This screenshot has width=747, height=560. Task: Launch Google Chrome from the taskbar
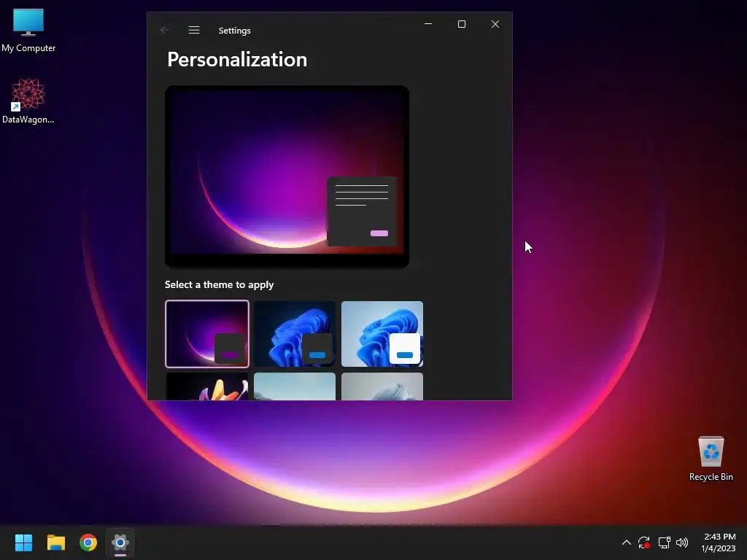(x=88, y=542)
